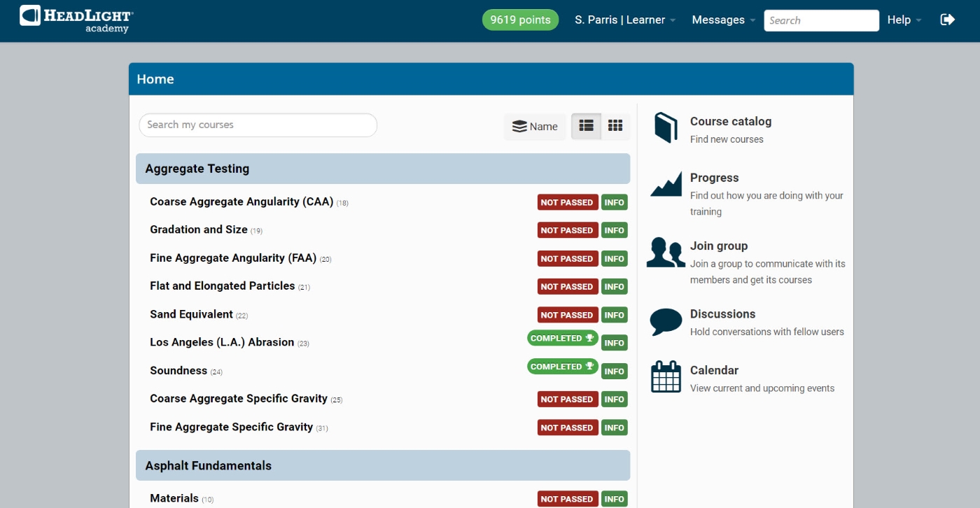Expand the Help dropdown menu

pos(904,20)
